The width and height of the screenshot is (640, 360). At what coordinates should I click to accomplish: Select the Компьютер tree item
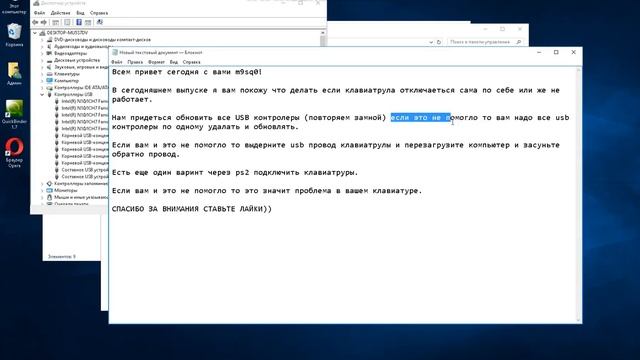tap(66, 81)
